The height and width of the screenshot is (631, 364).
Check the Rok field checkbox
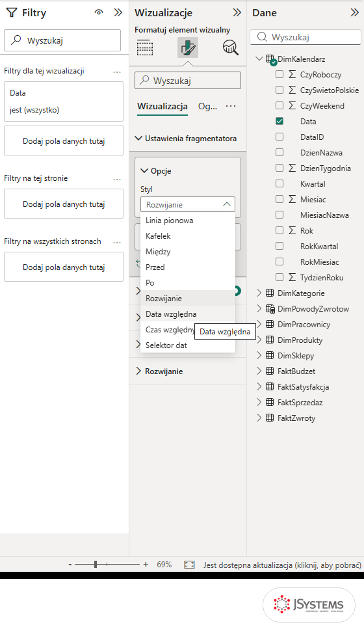pos(279,230)
